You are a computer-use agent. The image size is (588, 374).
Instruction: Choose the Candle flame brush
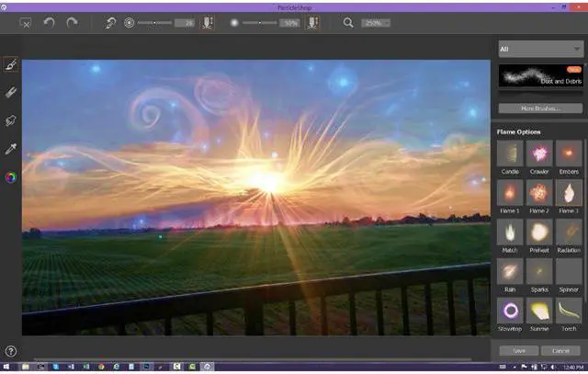(x=510, y=153)
